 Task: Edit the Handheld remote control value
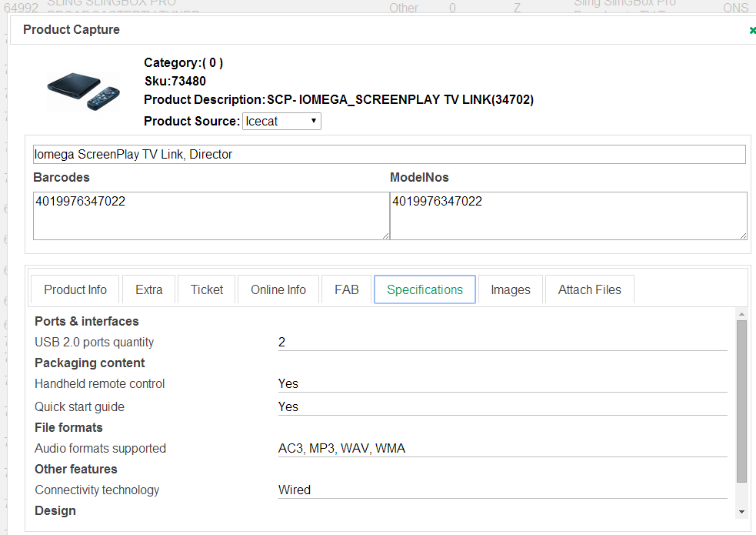(502, 383)
